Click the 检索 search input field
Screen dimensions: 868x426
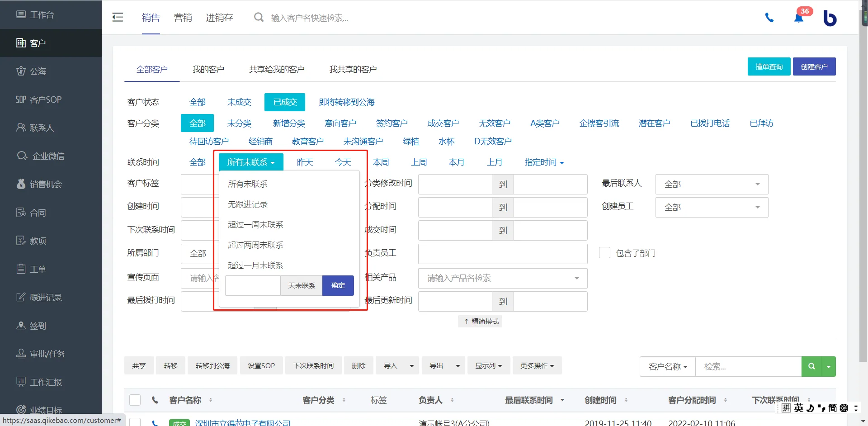(x=748, y=366)
